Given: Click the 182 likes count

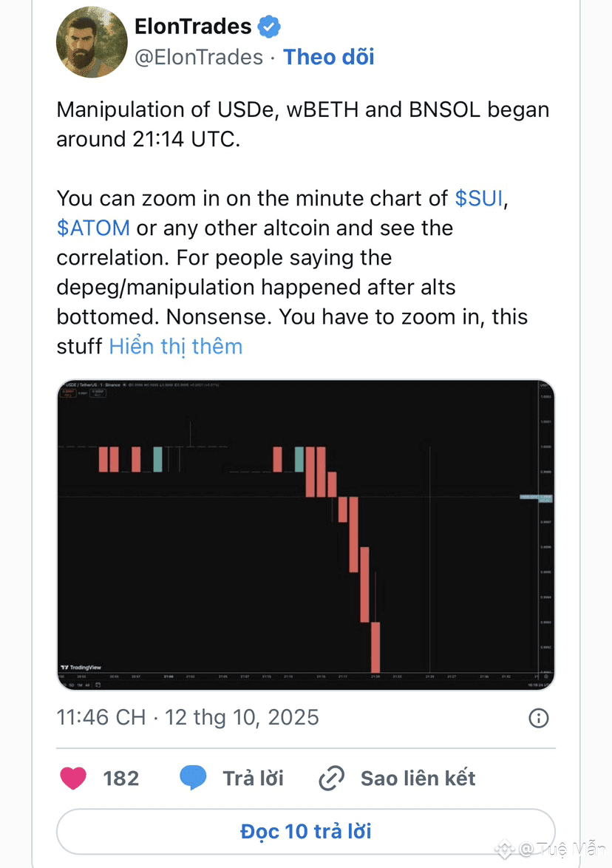Looking at the screenshot, I should (121, 778).
